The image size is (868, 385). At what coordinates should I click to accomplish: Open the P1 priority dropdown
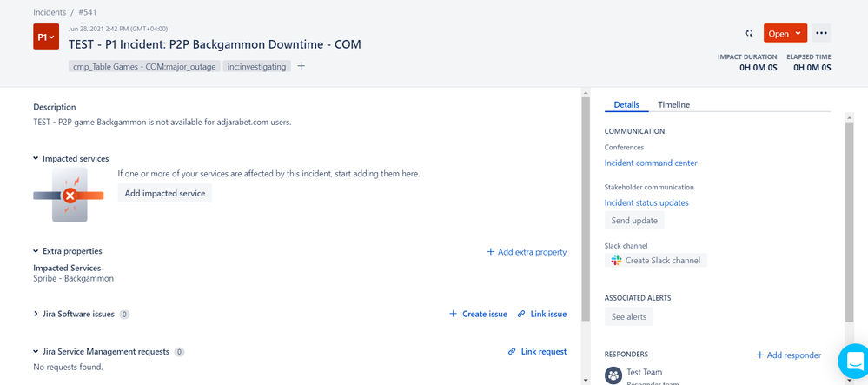click(46, 37)
